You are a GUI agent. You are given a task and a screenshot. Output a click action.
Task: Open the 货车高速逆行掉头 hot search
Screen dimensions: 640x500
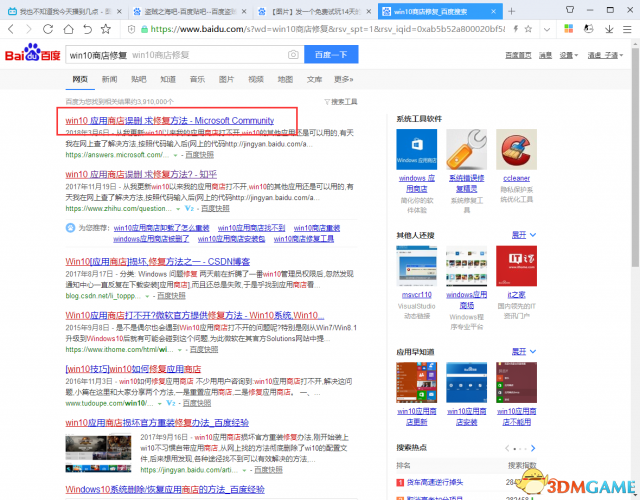(435, 482)
